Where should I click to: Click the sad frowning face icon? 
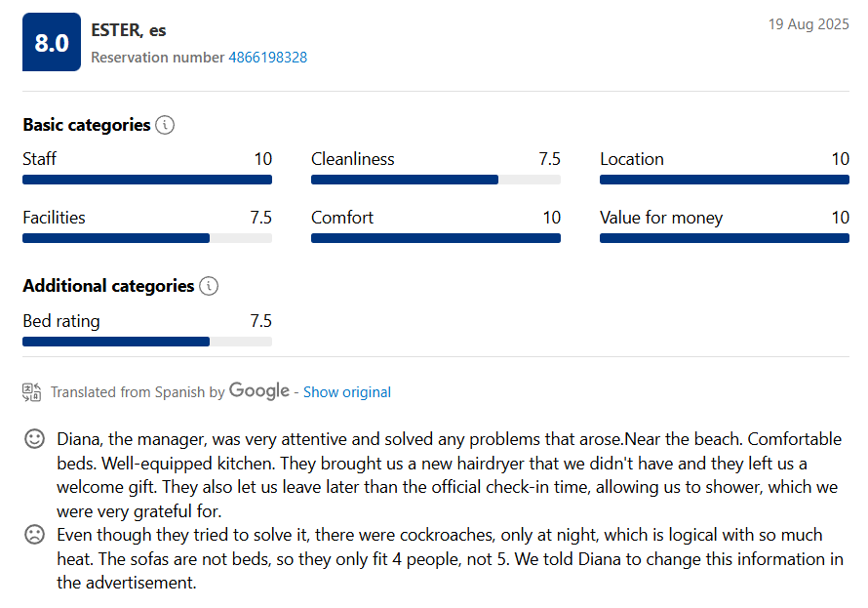click(x=34, y=535)
